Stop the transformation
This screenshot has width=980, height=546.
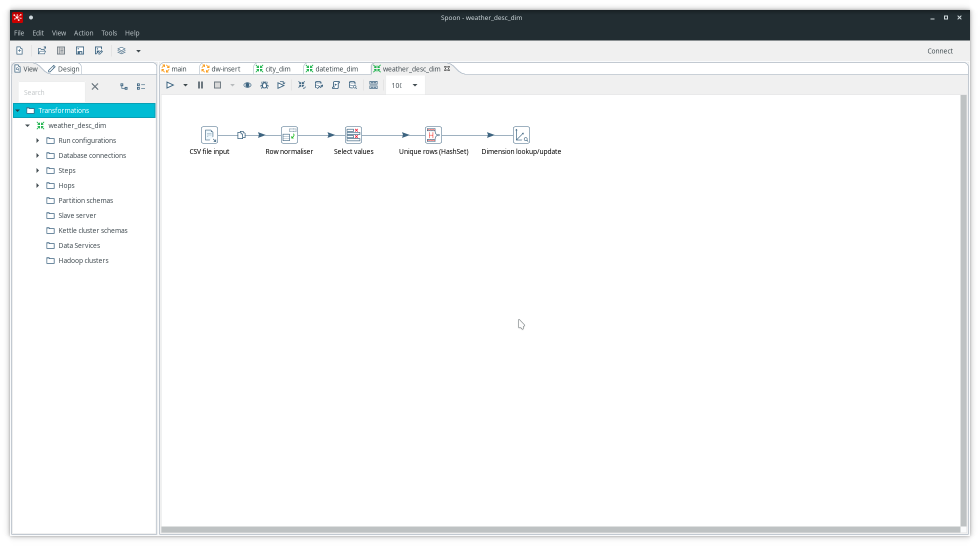pos(217,85)
